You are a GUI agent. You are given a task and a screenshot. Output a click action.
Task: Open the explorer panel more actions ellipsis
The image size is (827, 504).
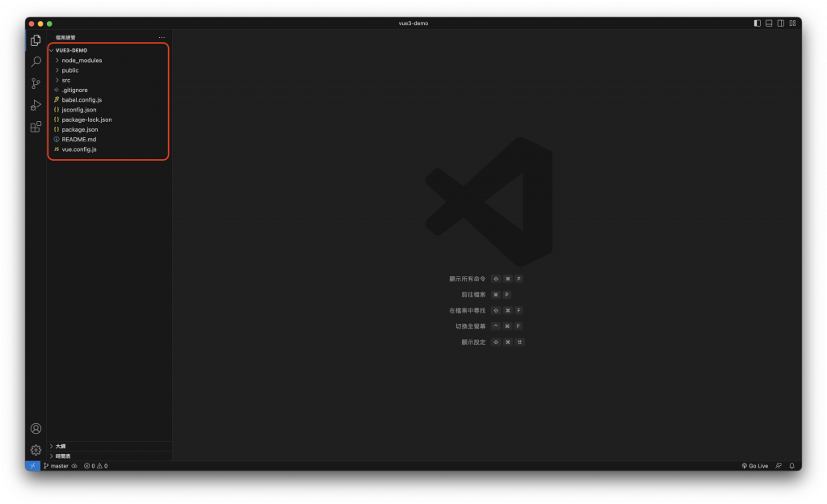[162, 37]
